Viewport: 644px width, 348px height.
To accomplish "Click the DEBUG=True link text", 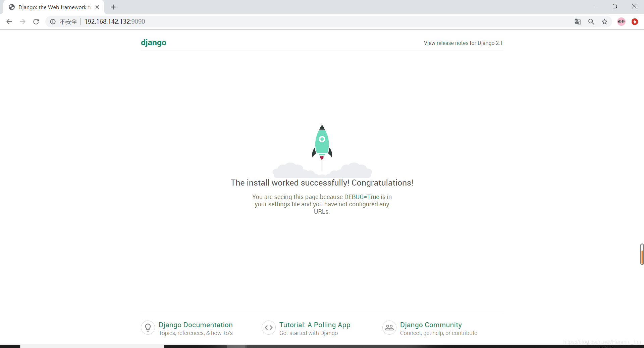I will [362, 197].
